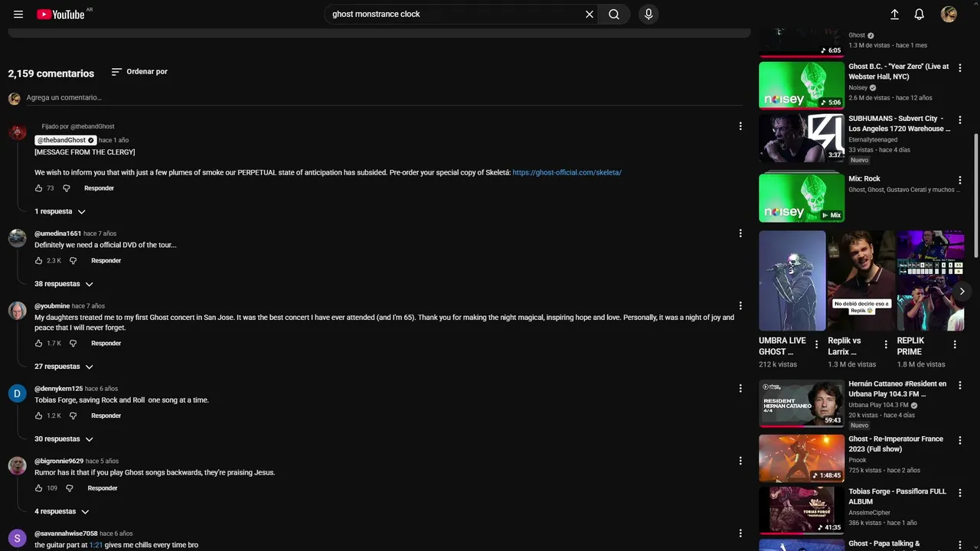Open options menu for @bigronnie9629 comment
The image size is (980, 551).
(740, 461)
